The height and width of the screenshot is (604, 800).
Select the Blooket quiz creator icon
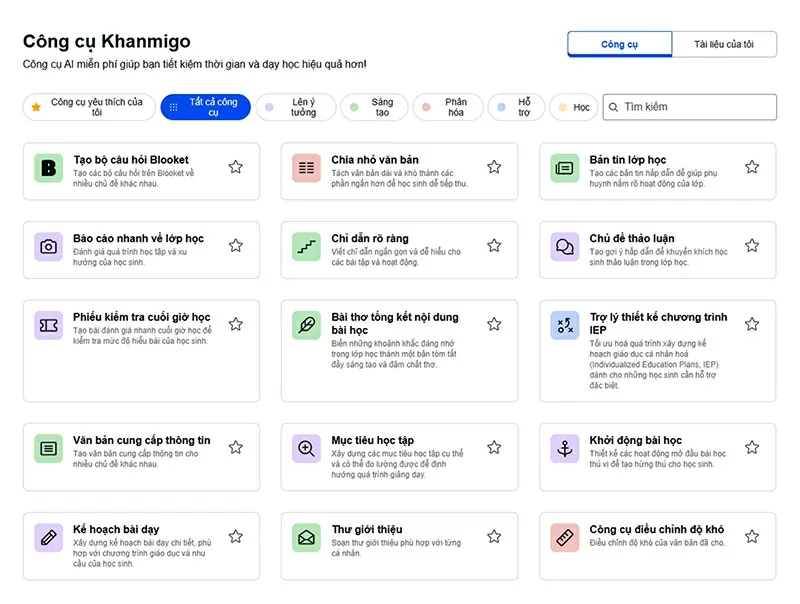tap(47, 167)
